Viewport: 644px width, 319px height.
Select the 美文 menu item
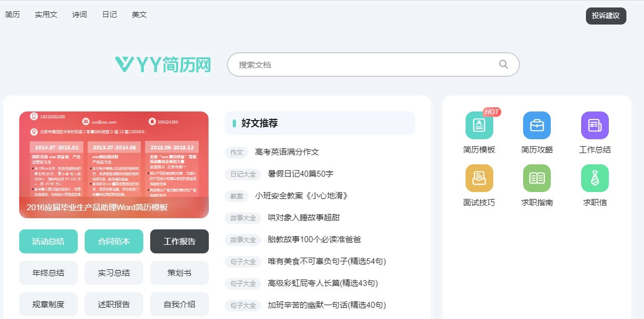click(139, 14)
